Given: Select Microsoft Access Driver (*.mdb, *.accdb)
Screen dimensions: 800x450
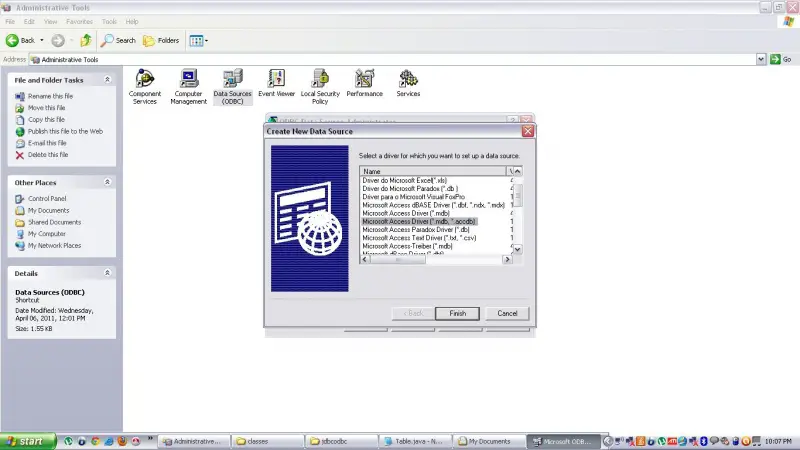Looking at the screenshot, I should [419, 221].
